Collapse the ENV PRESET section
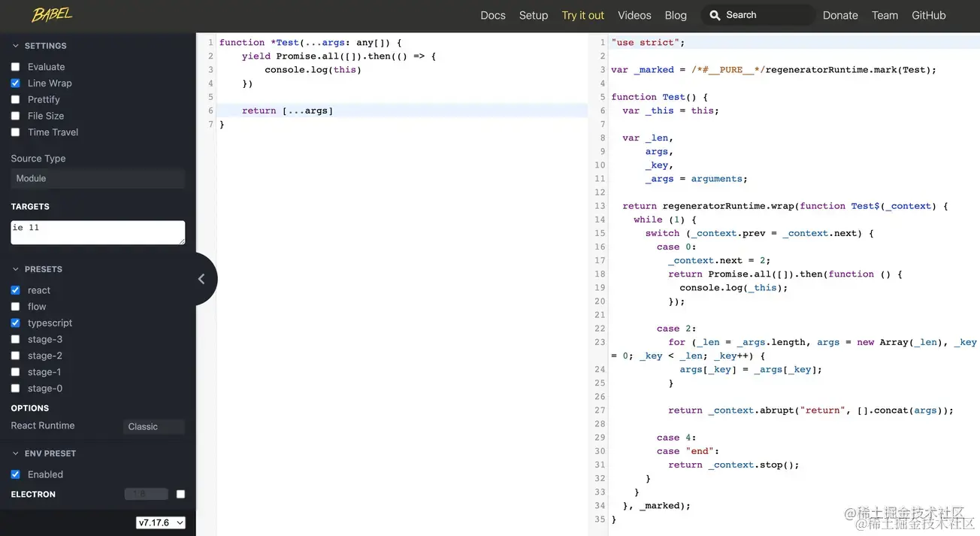Screen dimensions: 980x536 (16, 453)
